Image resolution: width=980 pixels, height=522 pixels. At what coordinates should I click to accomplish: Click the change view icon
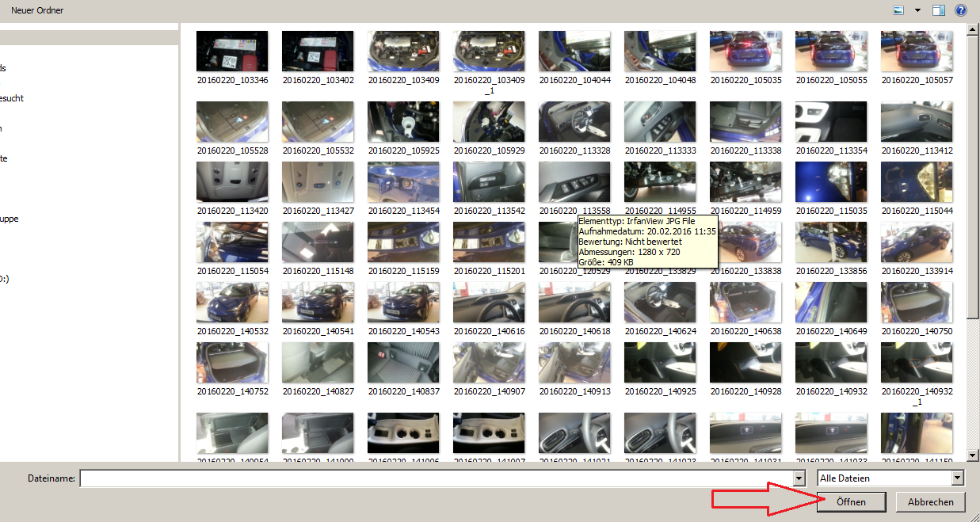click(x=898, y=10)
